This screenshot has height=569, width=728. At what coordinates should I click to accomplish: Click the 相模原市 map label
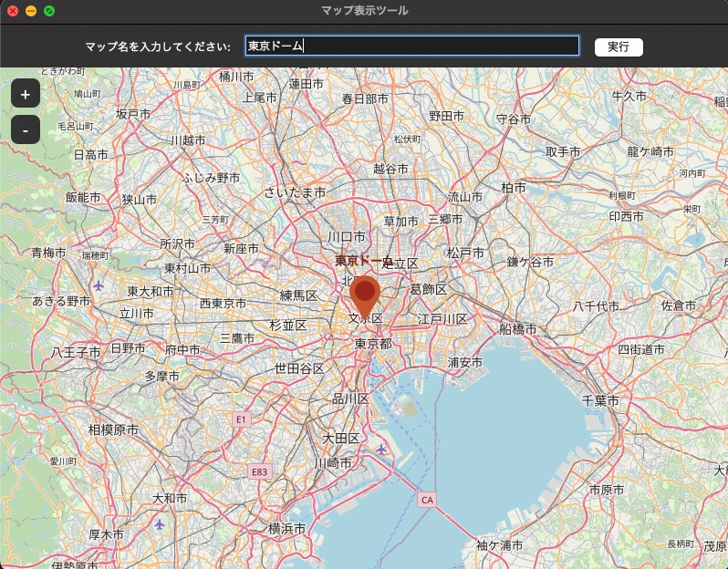coord(113,429)
